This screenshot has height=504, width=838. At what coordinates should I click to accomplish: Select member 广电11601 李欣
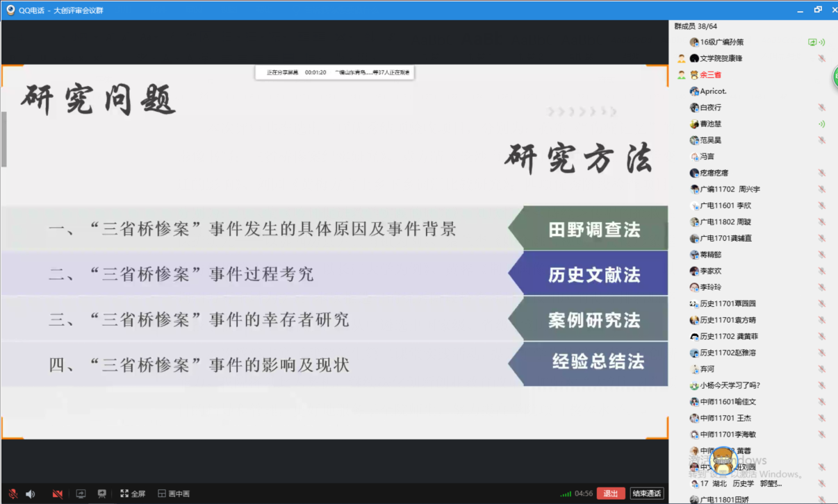coord(725,205)
